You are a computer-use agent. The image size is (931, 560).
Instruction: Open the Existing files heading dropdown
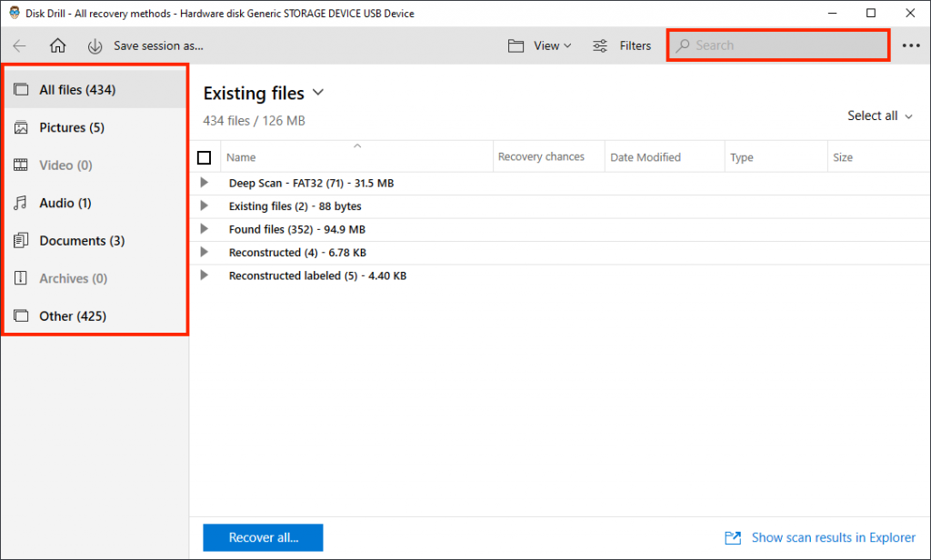(x=317, y=92)
